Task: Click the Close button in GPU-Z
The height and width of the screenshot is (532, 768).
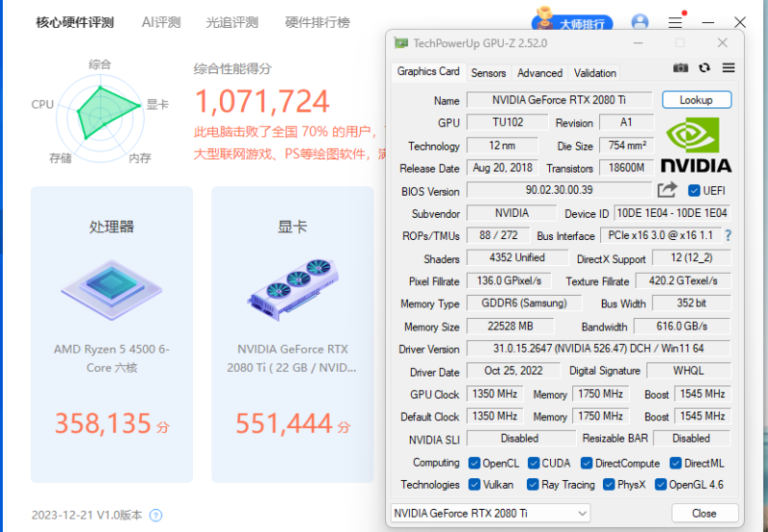Action: (x=705, y=514)
